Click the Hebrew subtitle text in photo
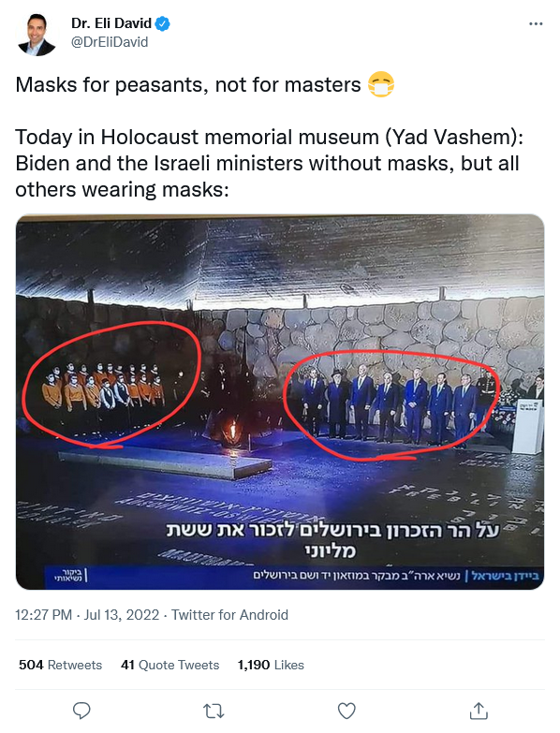 (x=332, y=540)
